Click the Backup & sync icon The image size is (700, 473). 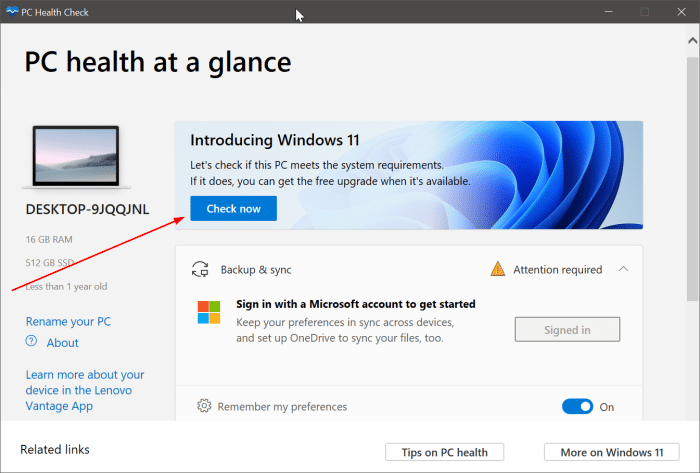point(200,270)
